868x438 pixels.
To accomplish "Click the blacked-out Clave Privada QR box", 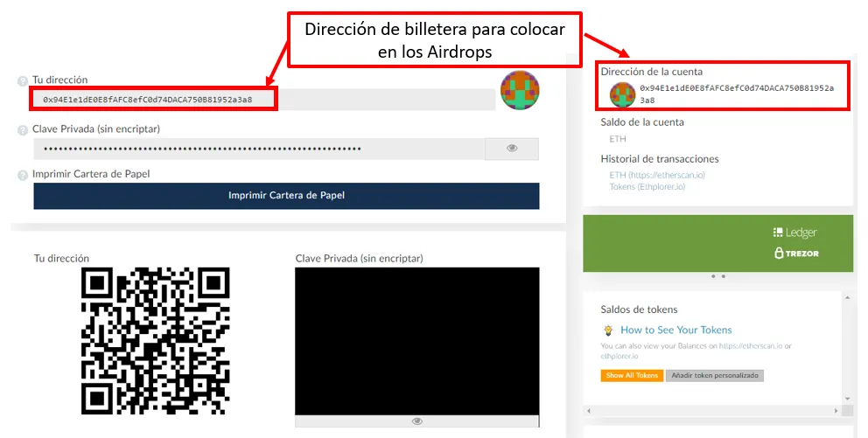I will point(417,341).
